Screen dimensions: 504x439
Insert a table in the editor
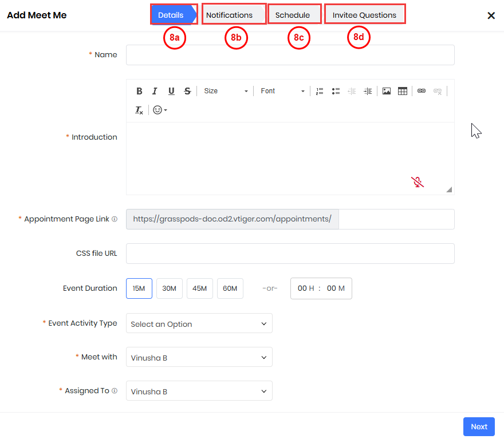click(x=403, y=91)
